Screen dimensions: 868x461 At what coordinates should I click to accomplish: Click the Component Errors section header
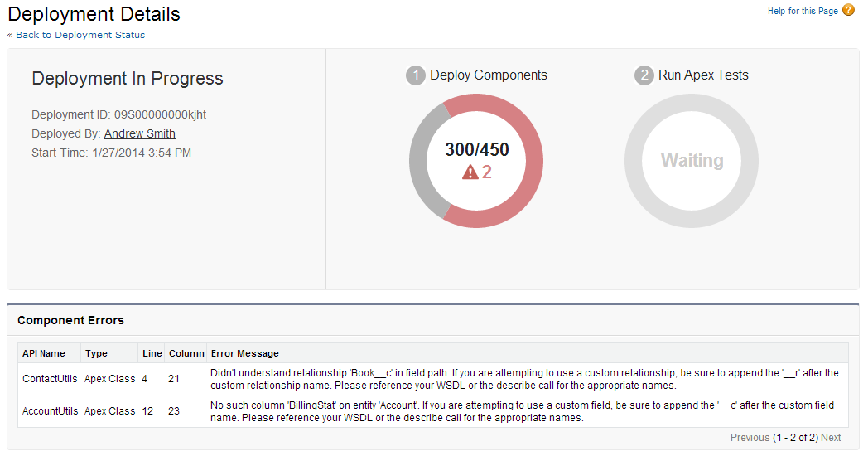click(x=71, y=320)
